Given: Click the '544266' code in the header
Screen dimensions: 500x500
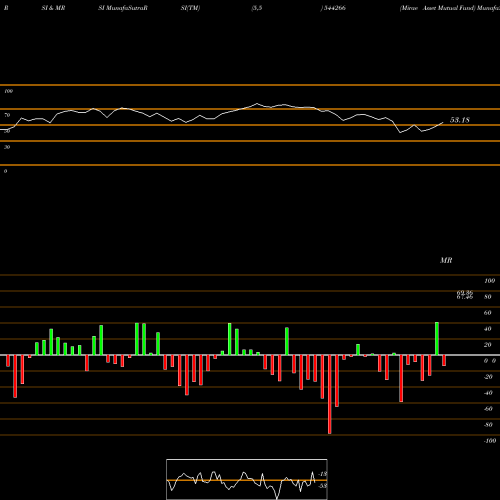Looking at the screenshot, I should tap(334, 8).
